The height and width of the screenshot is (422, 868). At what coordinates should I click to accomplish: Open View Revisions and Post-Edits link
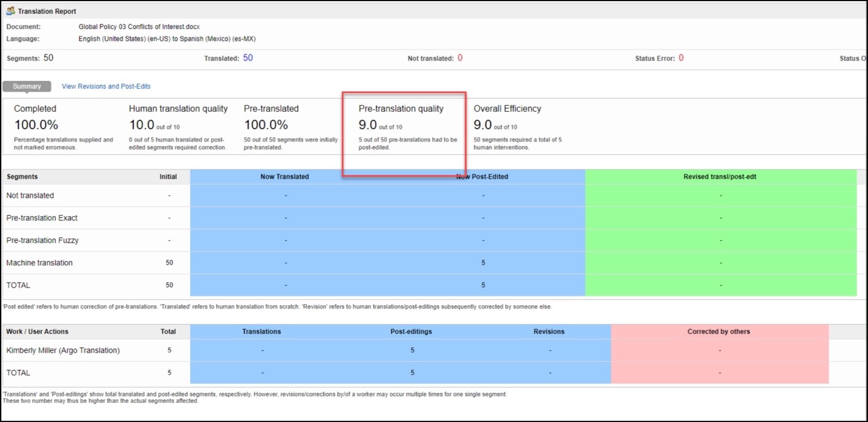tap(106, 86)
